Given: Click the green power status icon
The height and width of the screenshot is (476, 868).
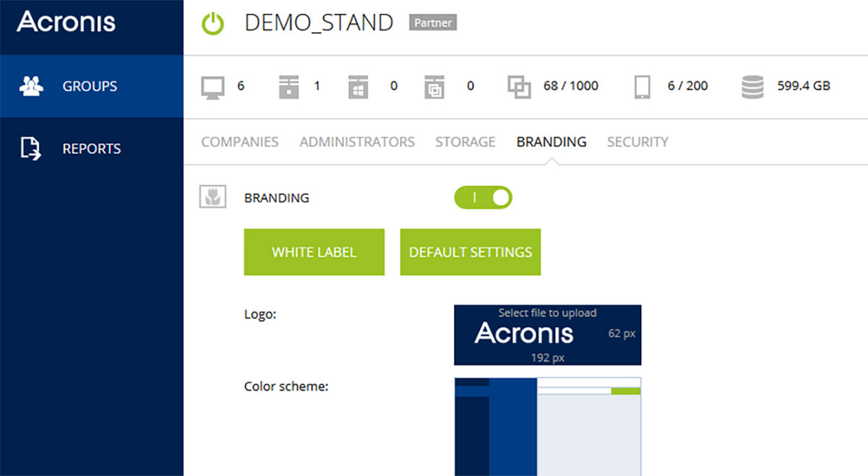Looking at the screenshot, I should pos(213,23).
